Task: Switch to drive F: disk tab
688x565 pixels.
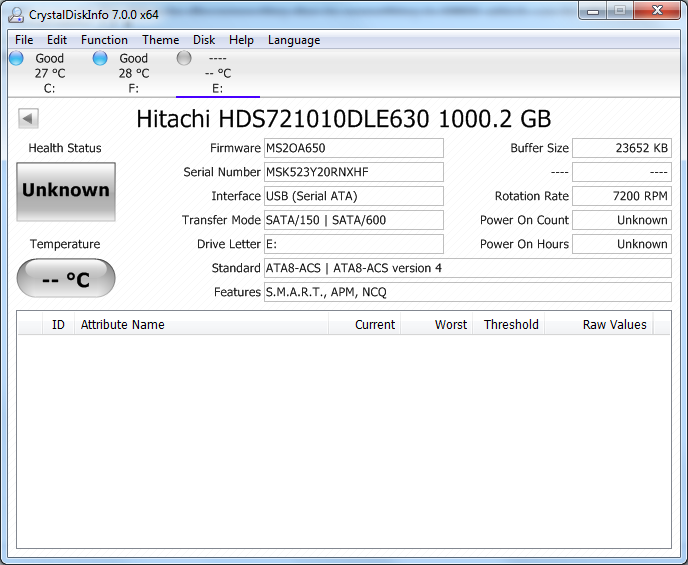Action: (134, 74)
